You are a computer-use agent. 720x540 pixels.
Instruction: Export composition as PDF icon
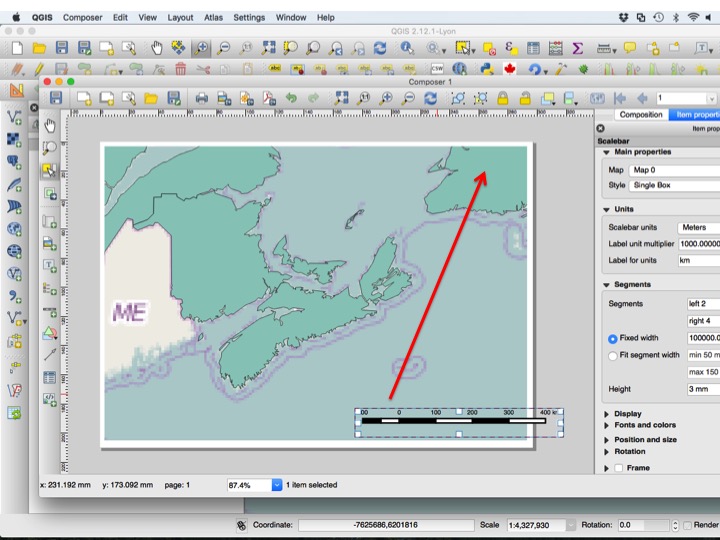coord(269,98)
